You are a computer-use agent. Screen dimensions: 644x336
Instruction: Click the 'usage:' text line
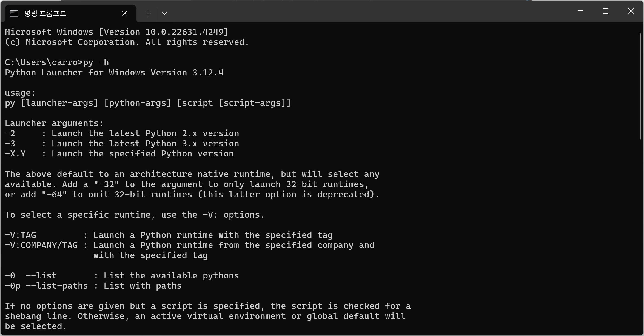20,93
